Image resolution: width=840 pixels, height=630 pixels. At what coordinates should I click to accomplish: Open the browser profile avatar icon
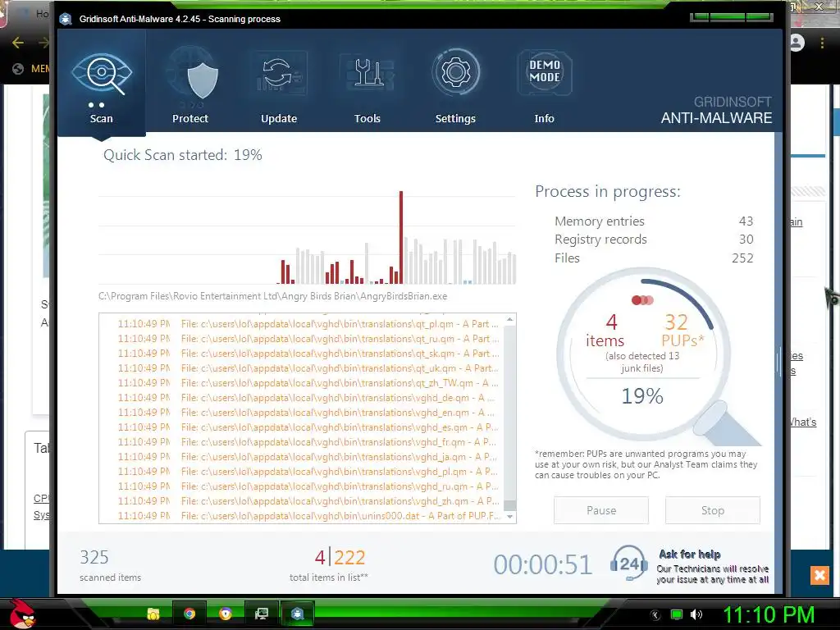click(797, 43)
